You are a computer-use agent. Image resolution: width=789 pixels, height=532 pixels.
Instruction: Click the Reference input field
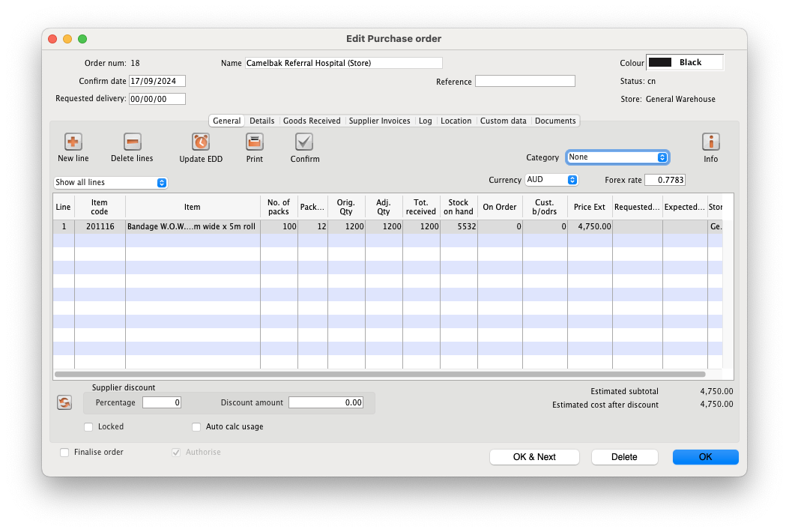point(525,81)
